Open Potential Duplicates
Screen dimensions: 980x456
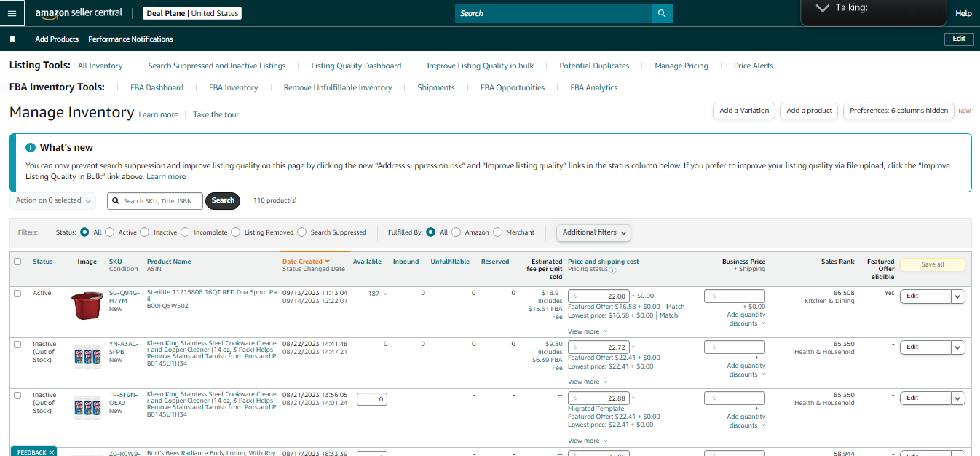coord(594,66)
